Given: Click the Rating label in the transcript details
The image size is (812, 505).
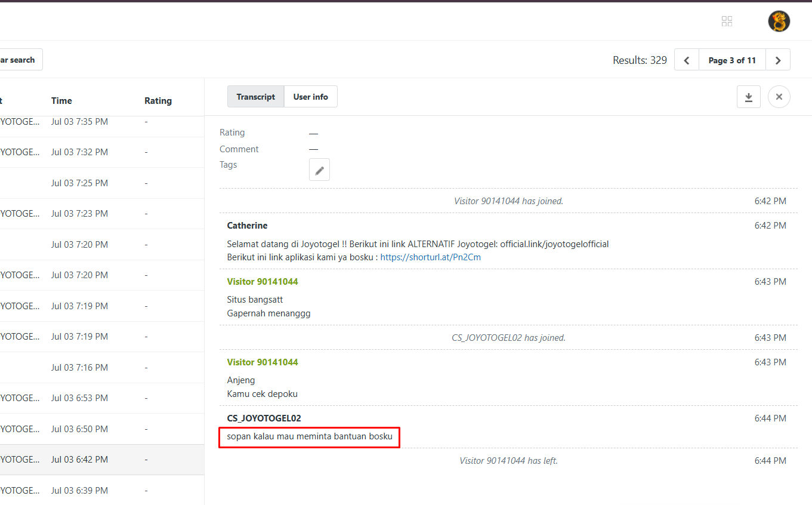Looking at the screenshot, I should pyautogui.click(x=232, y=133).
